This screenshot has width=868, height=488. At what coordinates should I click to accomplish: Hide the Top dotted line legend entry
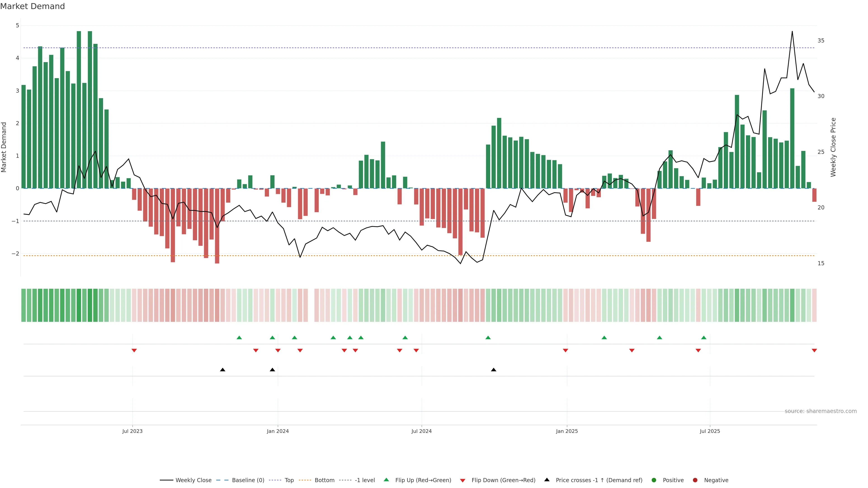pos(289,480)
